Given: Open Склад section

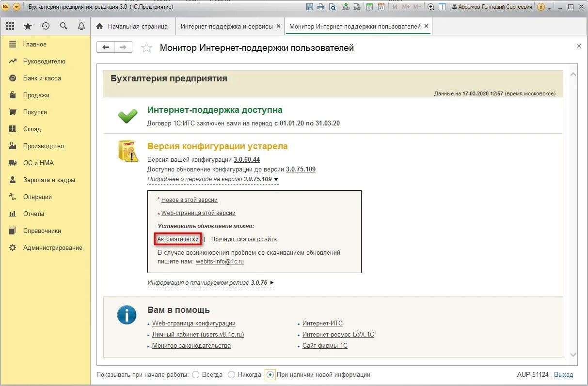Looking at the screenshot, I should point(45,129).
